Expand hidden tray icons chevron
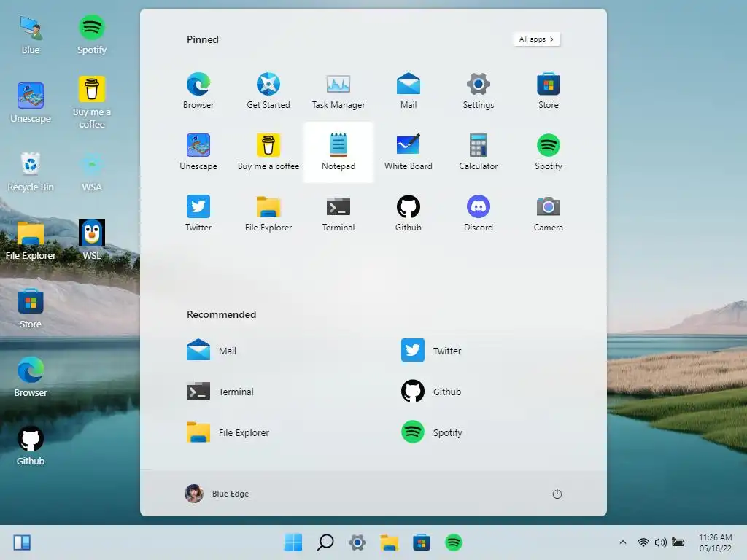Viewport: 747px width, 560px height. coord(623,542)
